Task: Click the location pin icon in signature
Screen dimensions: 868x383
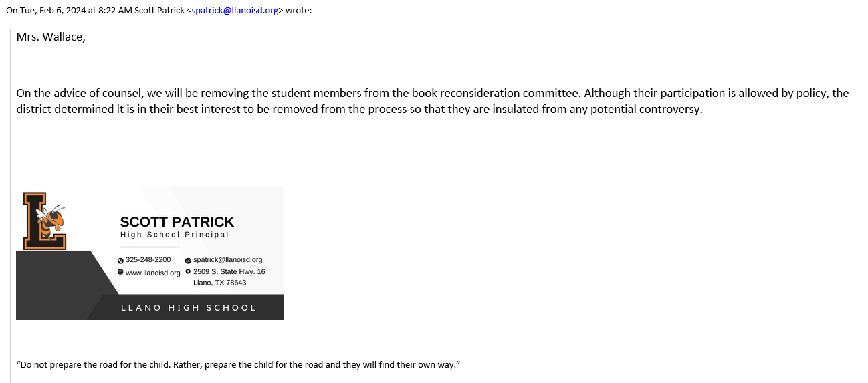Action: (x=188, y=271)
